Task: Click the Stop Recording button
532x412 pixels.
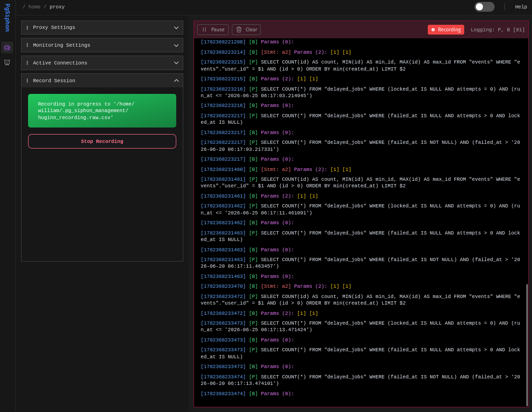Action: (x=102, y=142)
